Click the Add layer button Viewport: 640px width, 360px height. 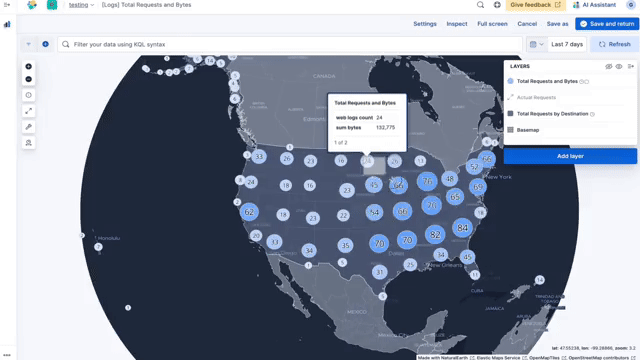click(x=570, y=156)
